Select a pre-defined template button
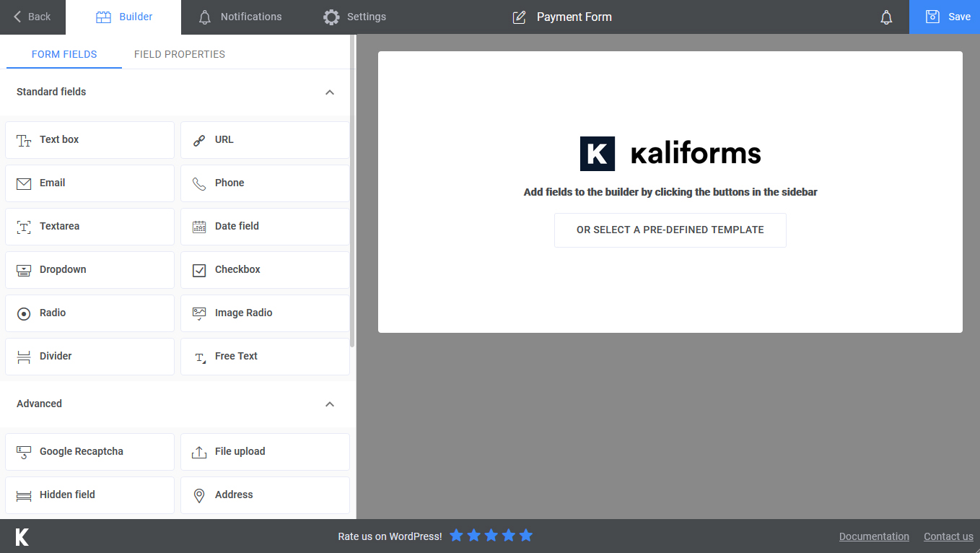980x553 pixels. 670,230
